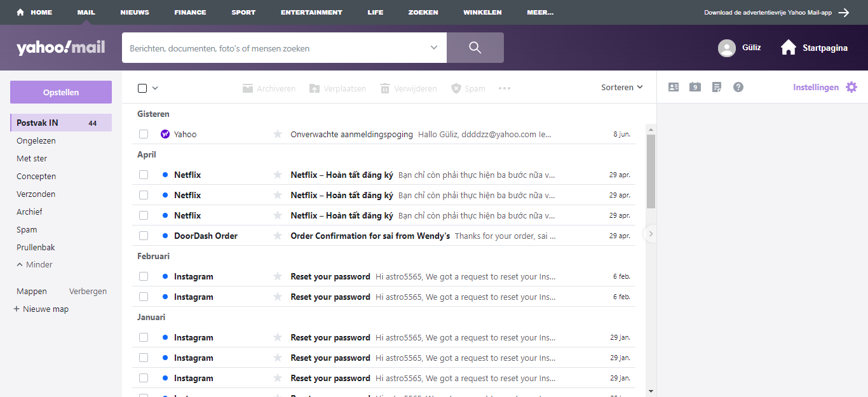Open SPORT in the top menu
This screenshot has height=397, width=868.
(x=243, y=12)
